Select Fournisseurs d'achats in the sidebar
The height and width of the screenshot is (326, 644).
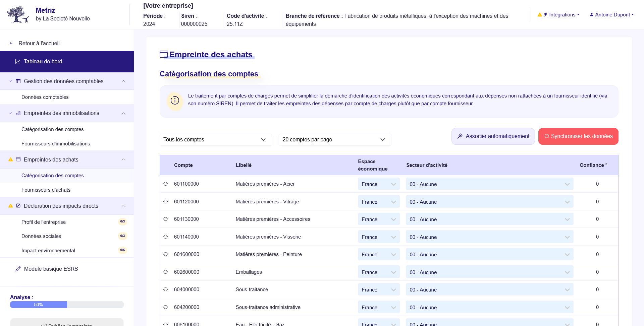tap(46, 190)
